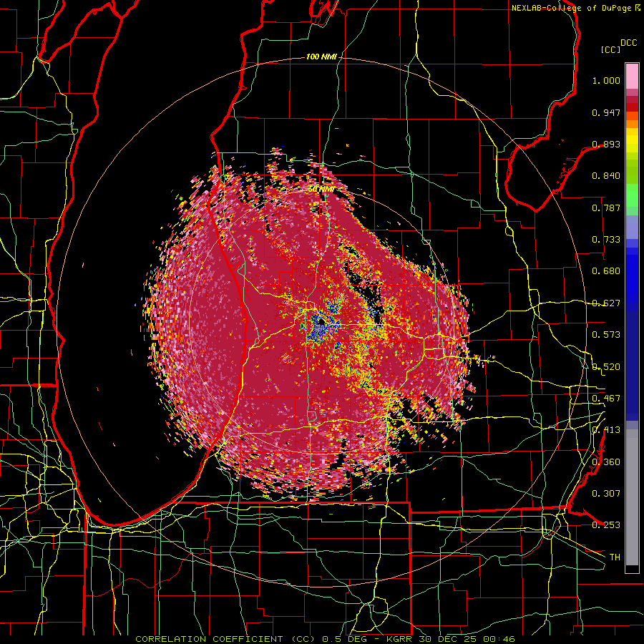644x644 pixels.
Task: Click the bright green segment of color bar
Action: [632, 195]
